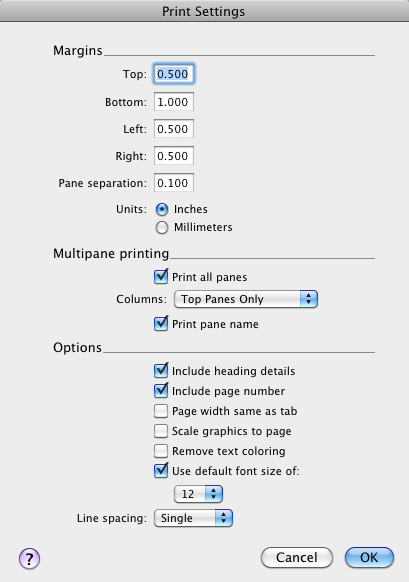Viewport: 409px width, 582px height.
Task: Click the Bottom margin input field
Action: coord(174,102)
